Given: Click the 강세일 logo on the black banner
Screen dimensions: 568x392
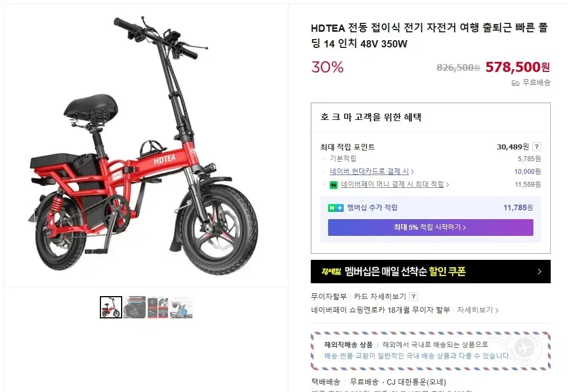Looking at the screenshot, I should click(x=331, y=272).
